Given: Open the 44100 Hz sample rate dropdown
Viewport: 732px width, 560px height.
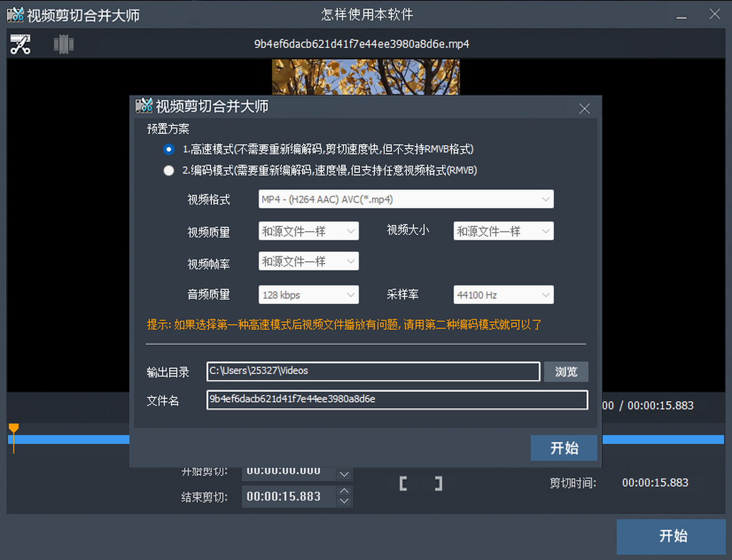Looking at the screenshot, I should click(503, 295).
